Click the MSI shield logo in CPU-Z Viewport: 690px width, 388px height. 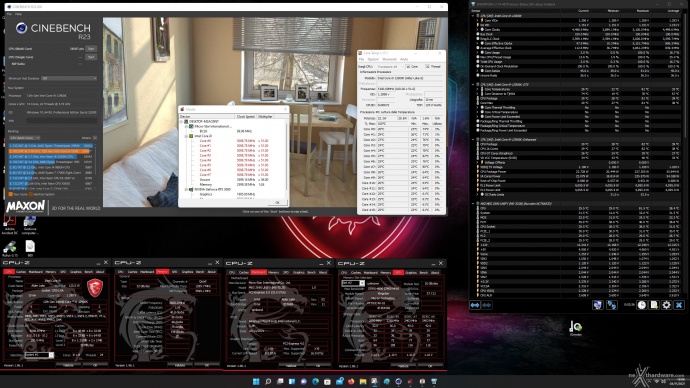click(x=95, y=288)
